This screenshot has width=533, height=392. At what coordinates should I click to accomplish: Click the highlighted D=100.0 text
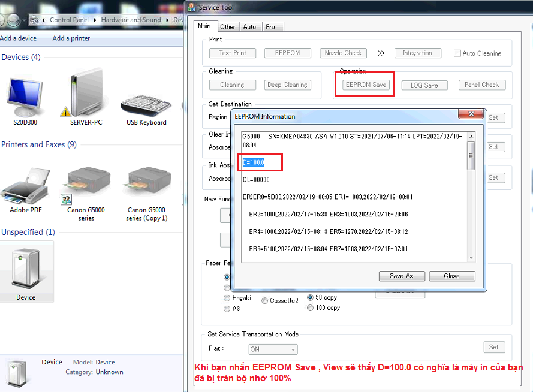tap(254, 162)
